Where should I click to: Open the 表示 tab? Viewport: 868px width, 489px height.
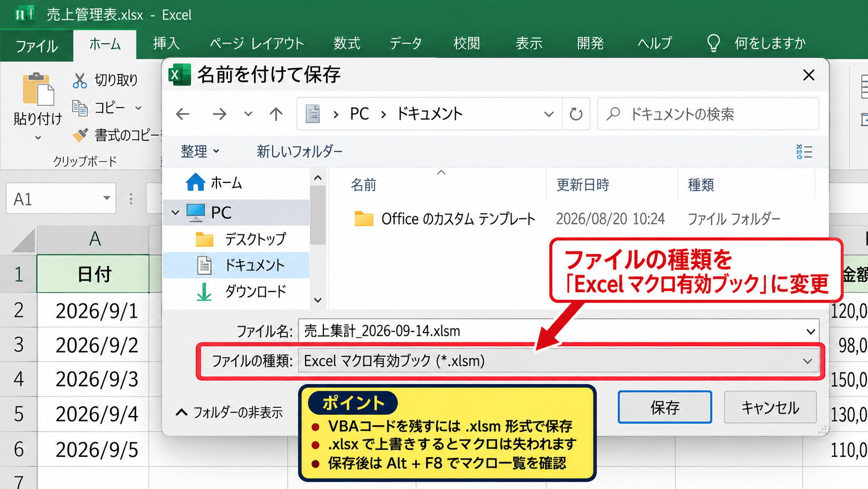(x=528, y=43)
